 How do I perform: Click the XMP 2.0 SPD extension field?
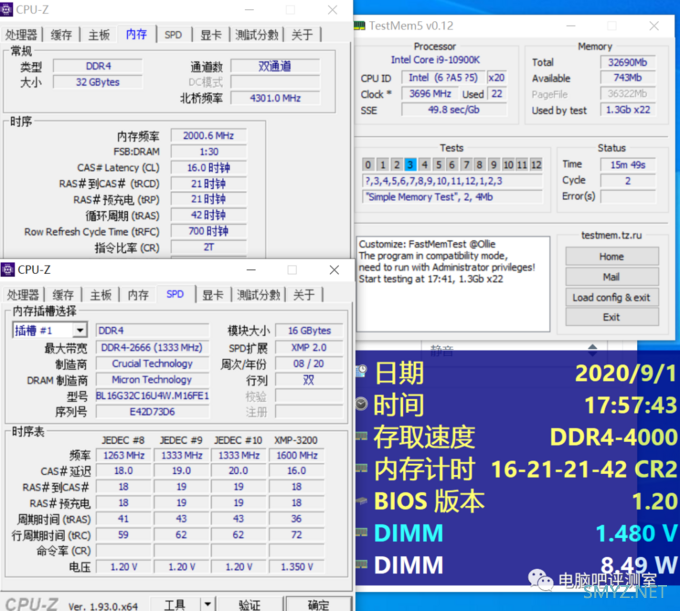coord(309,347)
